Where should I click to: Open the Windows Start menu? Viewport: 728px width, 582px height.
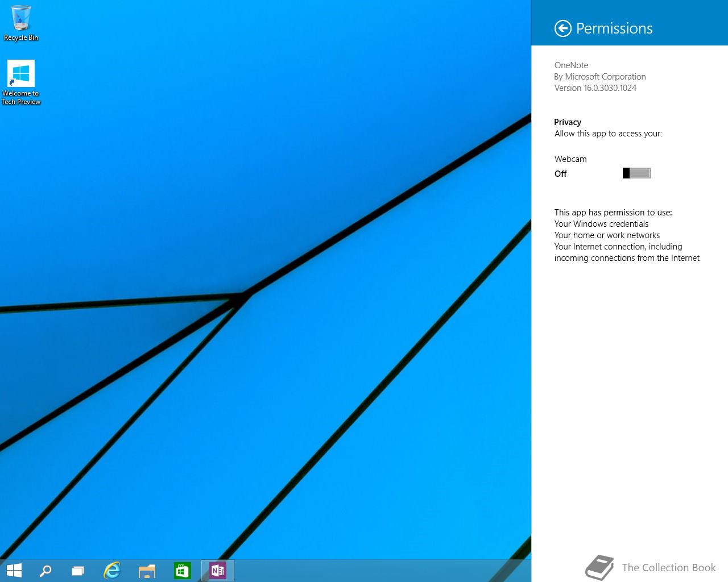[x=14, y=571]
